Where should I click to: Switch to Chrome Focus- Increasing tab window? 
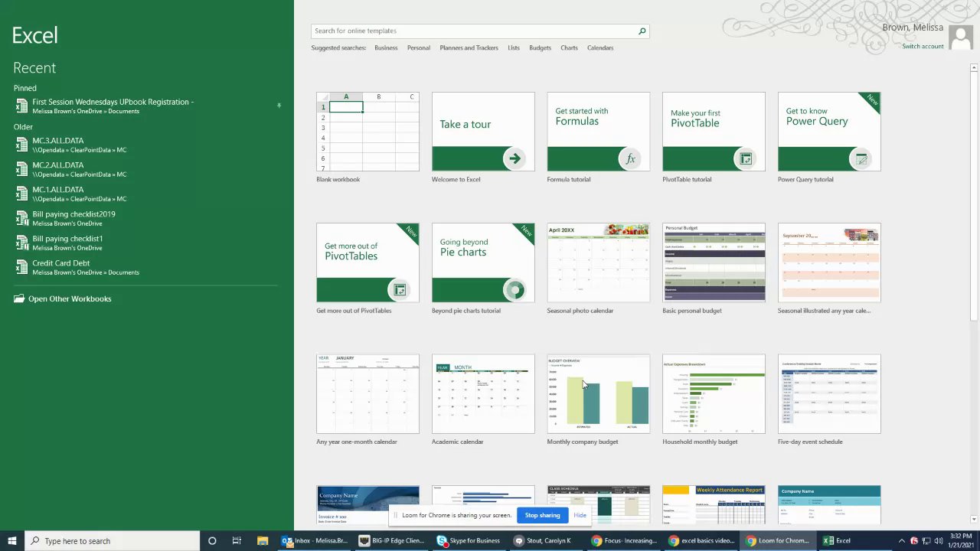625,541
